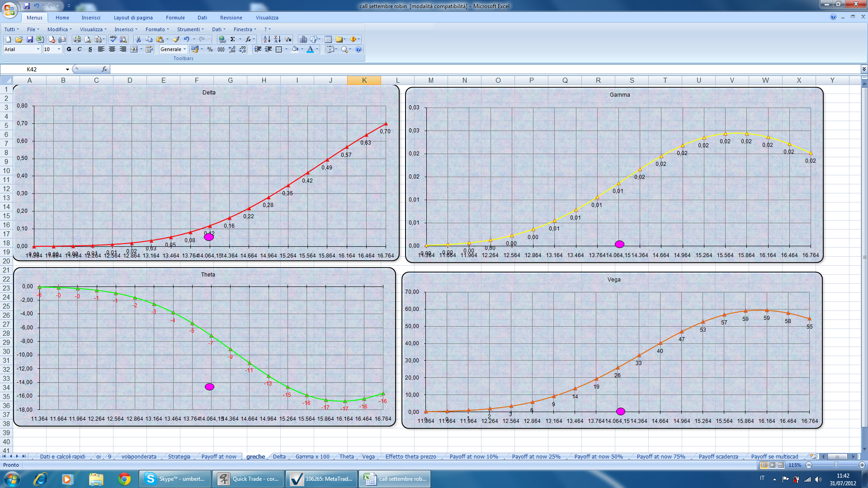
Task: Expand the formula bar
Action: (x=864, y=69)
